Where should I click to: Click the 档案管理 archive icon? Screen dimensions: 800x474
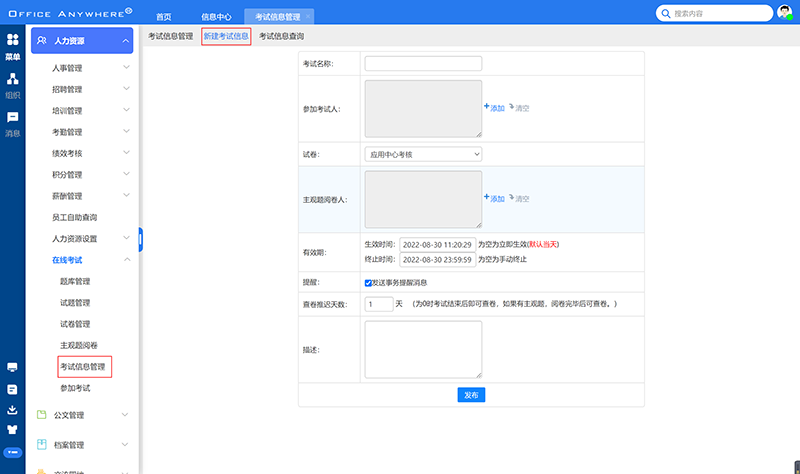tap(42, 444)
